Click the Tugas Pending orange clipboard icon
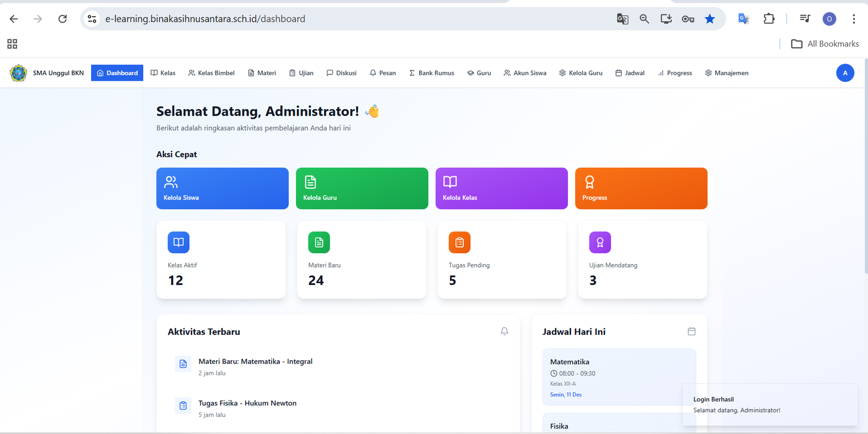Viewport: 868px width, 434px height. pyautogui.click(x=459, y=242)
